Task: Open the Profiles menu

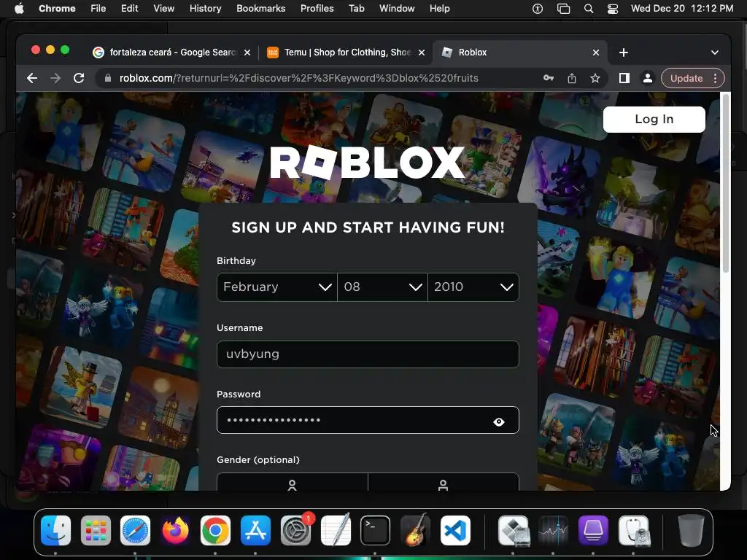Action: (x=317, y=9)
